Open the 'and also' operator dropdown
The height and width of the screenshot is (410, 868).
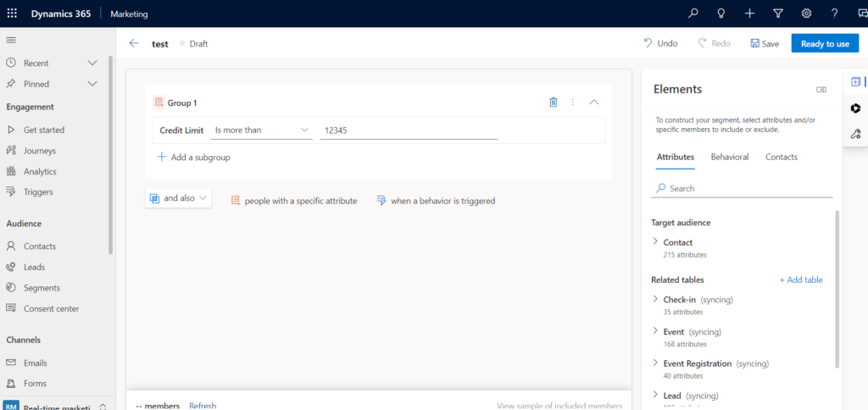pos(178,198)
